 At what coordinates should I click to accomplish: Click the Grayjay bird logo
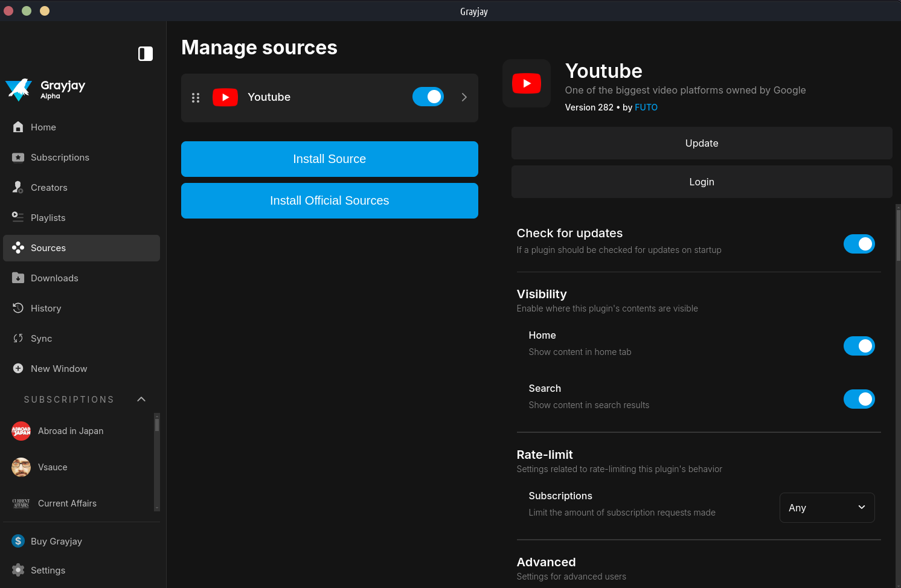(x=19, y=89)
